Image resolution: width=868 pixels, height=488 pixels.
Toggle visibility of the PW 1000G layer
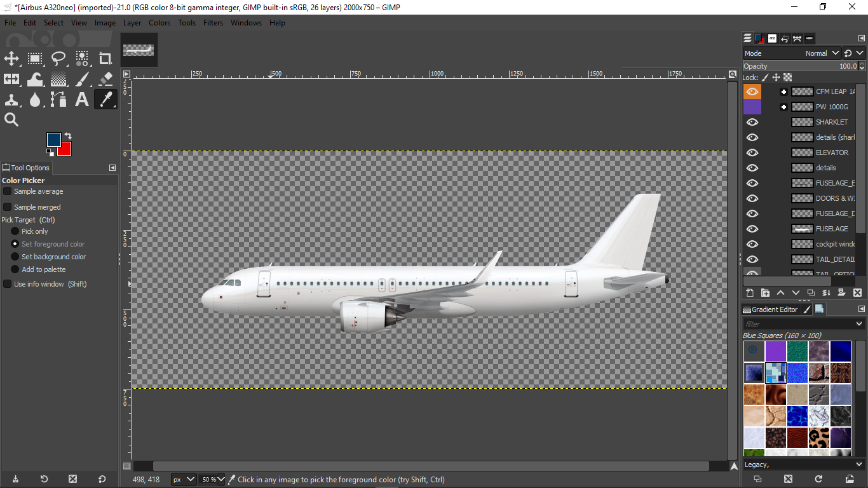752,107
